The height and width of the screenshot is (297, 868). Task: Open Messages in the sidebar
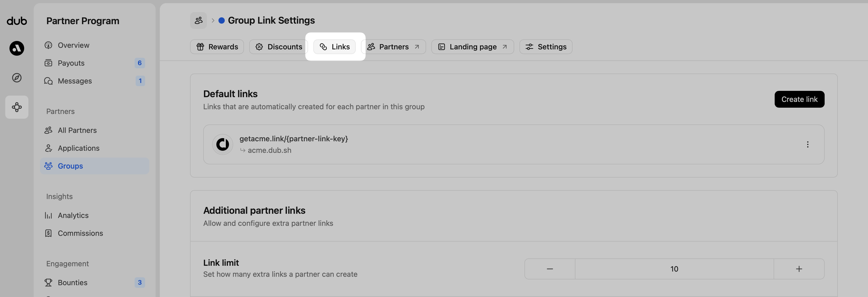coord(74,81)
